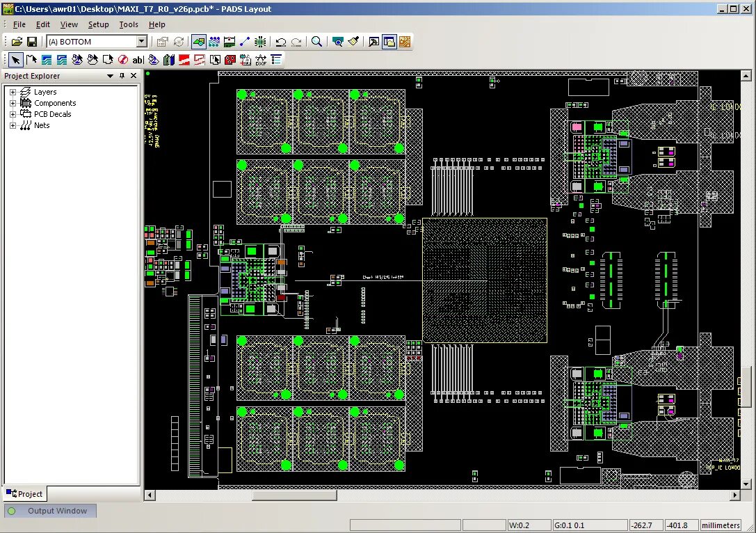This screenshot has height=533, width=756.
Task: Select the Keepout tool
Action: [x=123, y=60]
